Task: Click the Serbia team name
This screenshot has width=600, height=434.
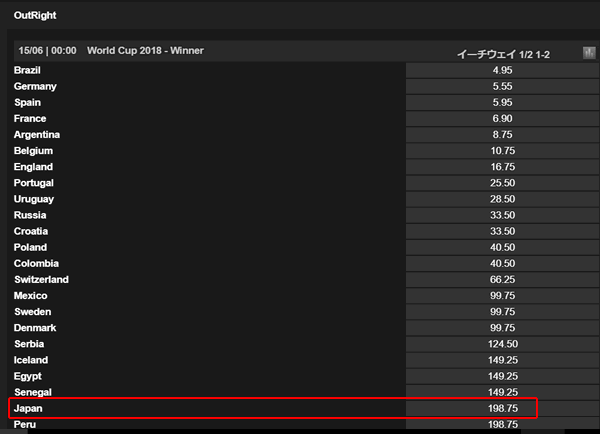Action: [29, 344]
